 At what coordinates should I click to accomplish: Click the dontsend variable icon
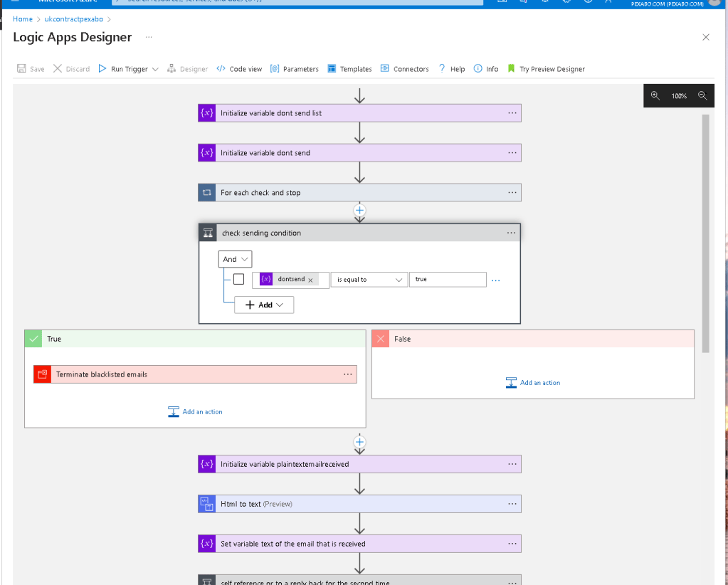266,279
